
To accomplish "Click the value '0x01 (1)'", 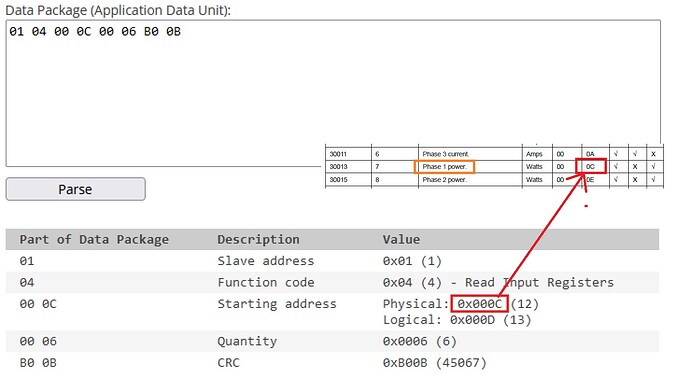I will pos(412,261).
